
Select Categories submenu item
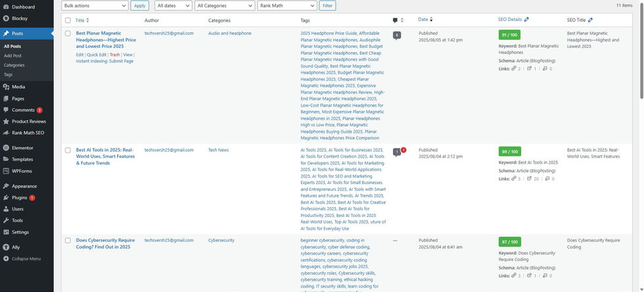[x=14, y=65]
